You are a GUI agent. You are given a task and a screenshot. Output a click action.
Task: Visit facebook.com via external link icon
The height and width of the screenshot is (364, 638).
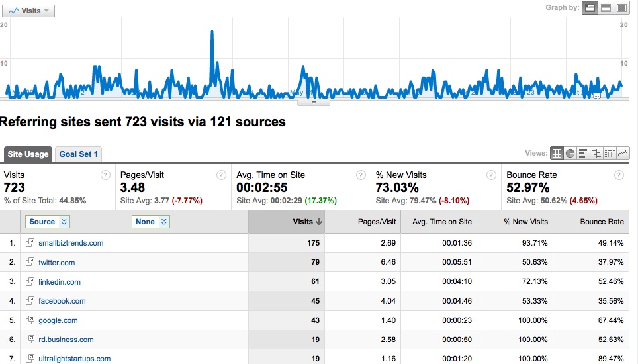(30, 301)
